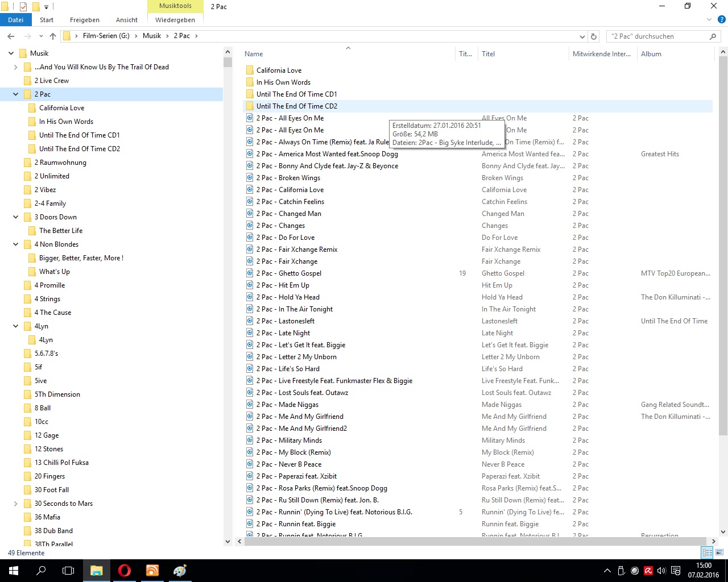This screenshot has height=582, width=728.
Task: Open the Windows Start menu
Action: 14,571
